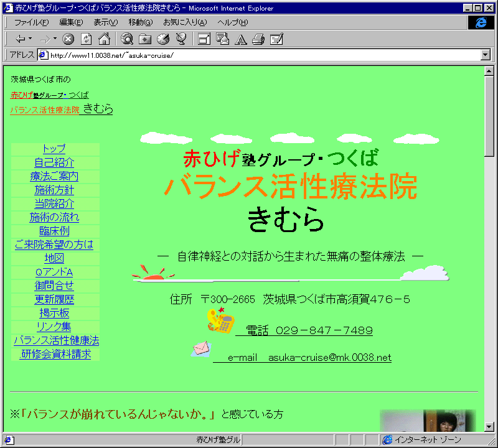Go to the Home page icon
The height and width of the screenshot is (448, 498).
(104, 39)
